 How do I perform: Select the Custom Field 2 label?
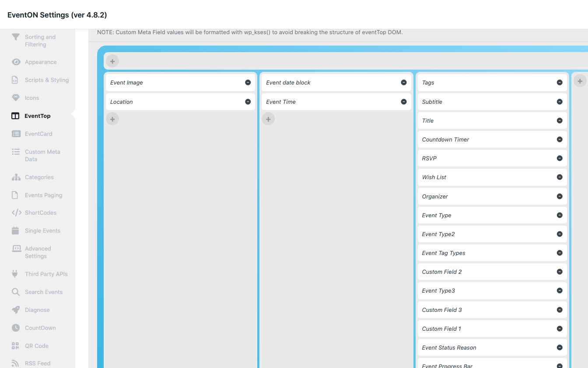pyautogui.click(x=442, y=272)
